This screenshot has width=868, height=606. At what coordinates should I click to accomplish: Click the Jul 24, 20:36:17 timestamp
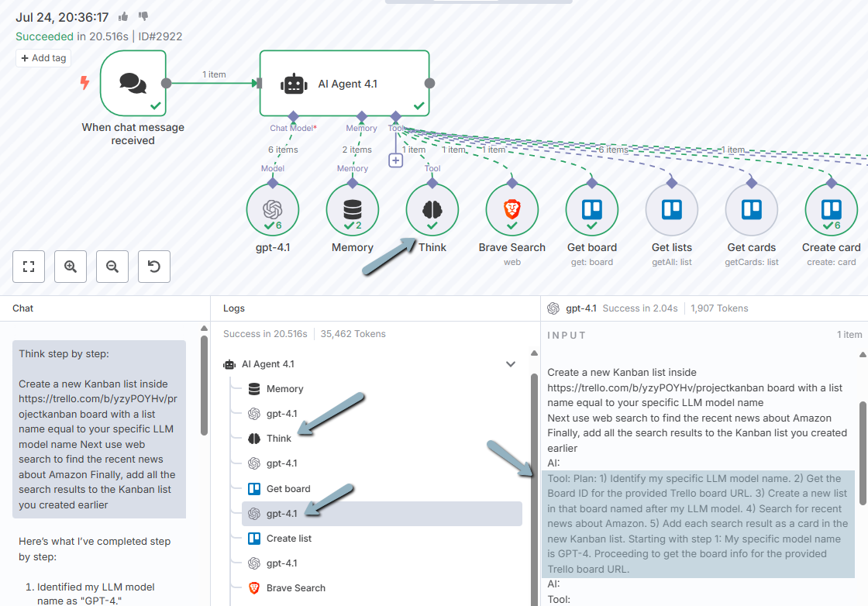coord(62,17)
